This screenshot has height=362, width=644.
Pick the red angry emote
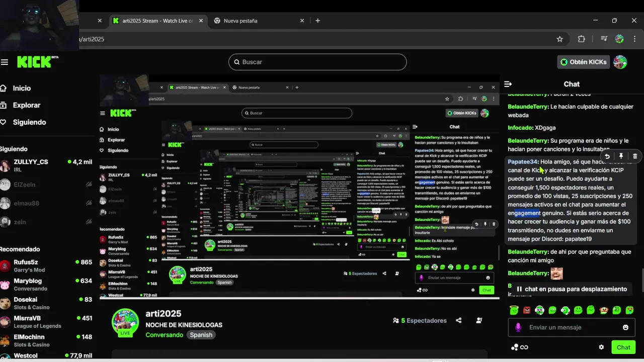527,310
